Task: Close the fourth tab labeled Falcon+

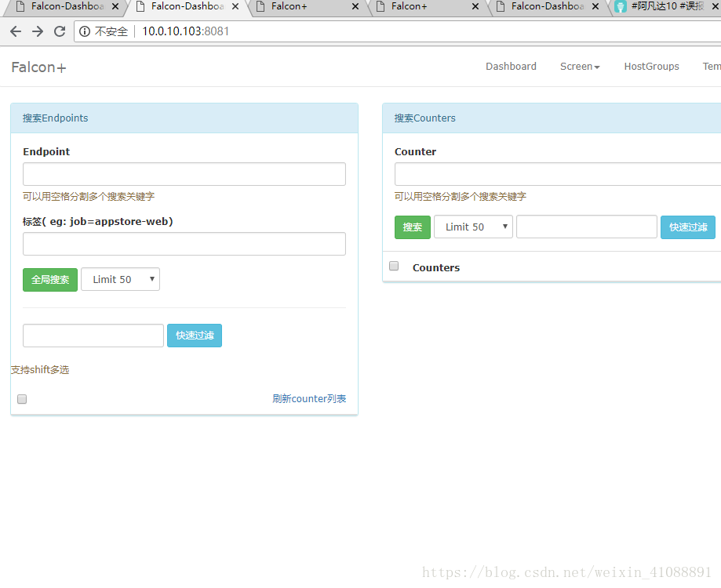Action: pos(475,6)
